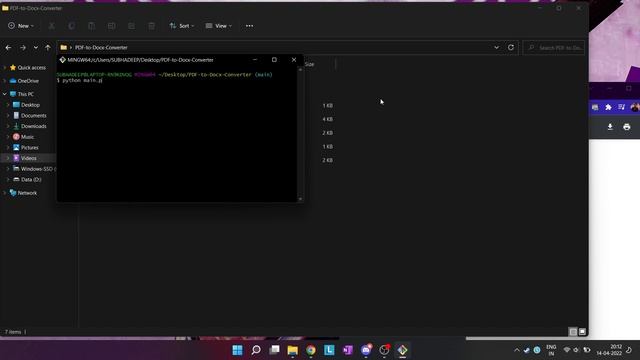Screen dimensions: 640x360
Task: Switch to details view via status bar toggle
Action: click(x=573, y=332)
